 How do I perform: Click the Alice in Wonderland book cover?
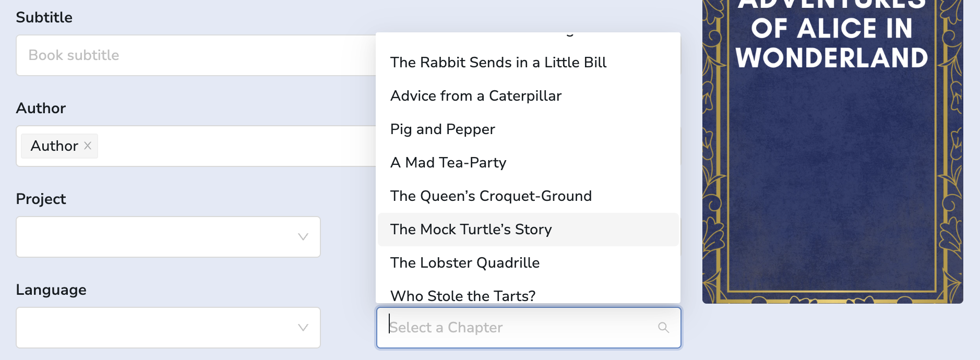click(x=832, y=157)
